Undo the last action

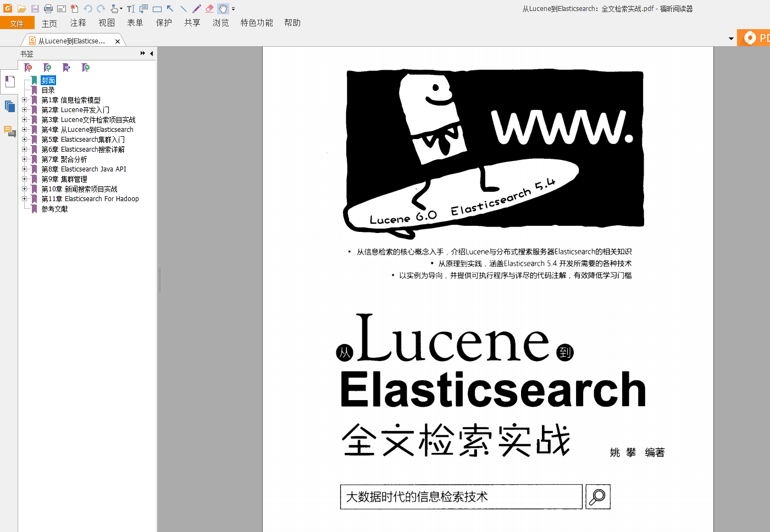pyautogui.click(x=88, y=9)
